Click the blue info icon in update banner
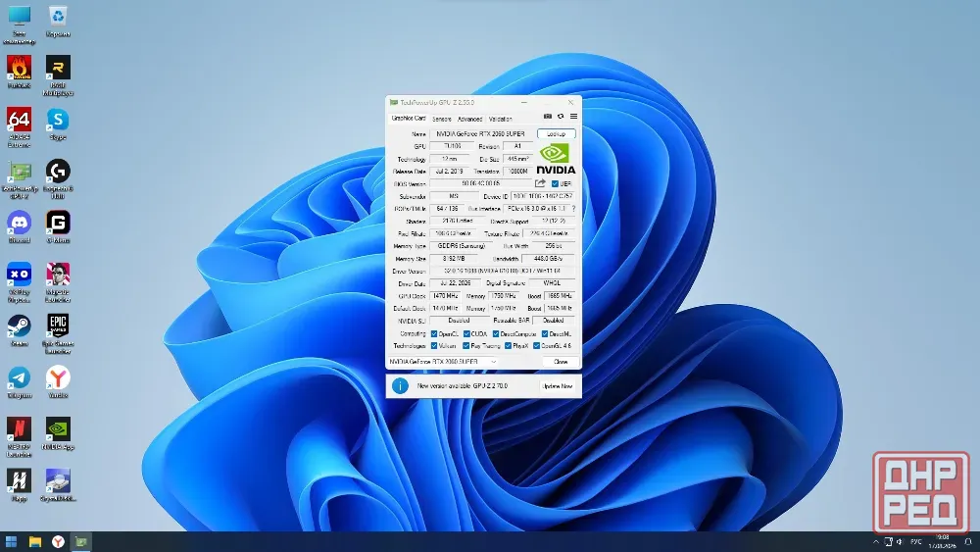 [x=400, y=385]
